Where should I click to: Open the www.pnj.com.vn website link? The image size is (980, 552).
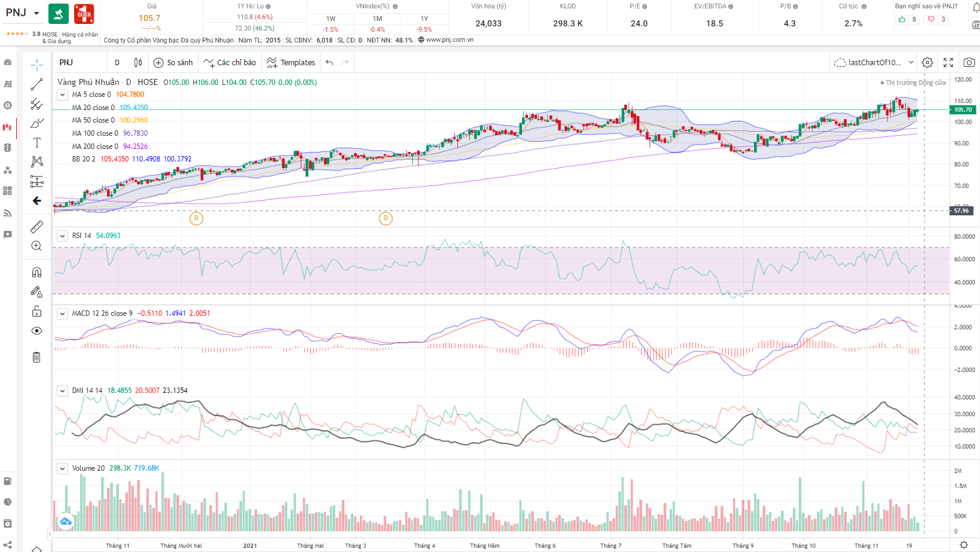(x=449, y=40)
